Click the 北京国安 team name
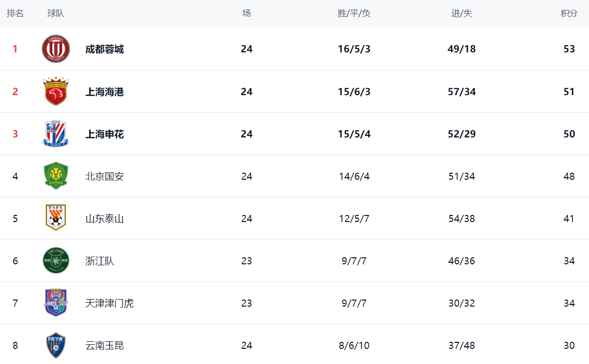 (104, 176)
